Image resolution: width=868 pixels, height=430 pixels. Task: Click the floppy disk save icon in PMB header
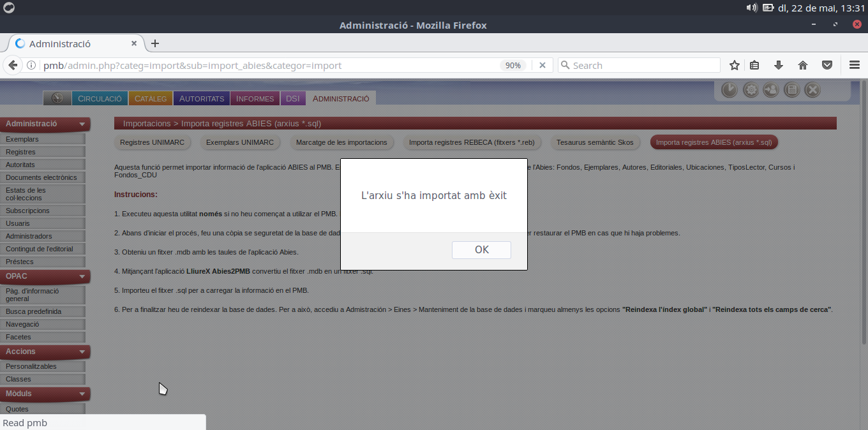791,90
